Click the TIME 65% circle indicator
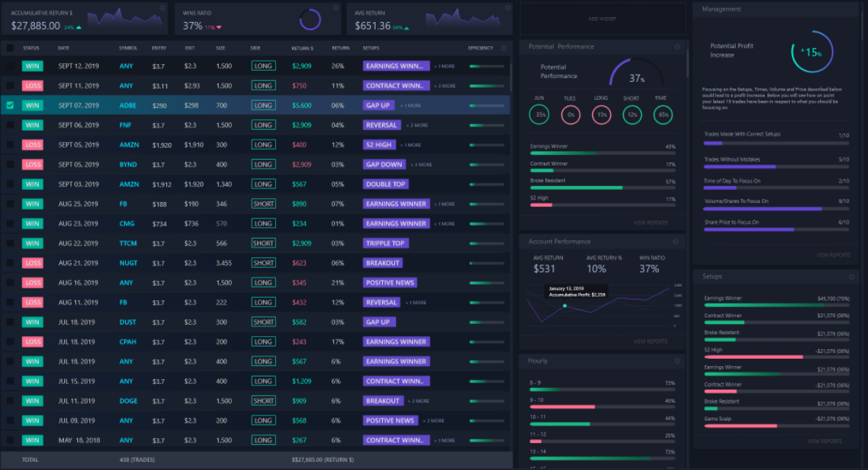This screenshot has width=868, height=470. [663, 114]
